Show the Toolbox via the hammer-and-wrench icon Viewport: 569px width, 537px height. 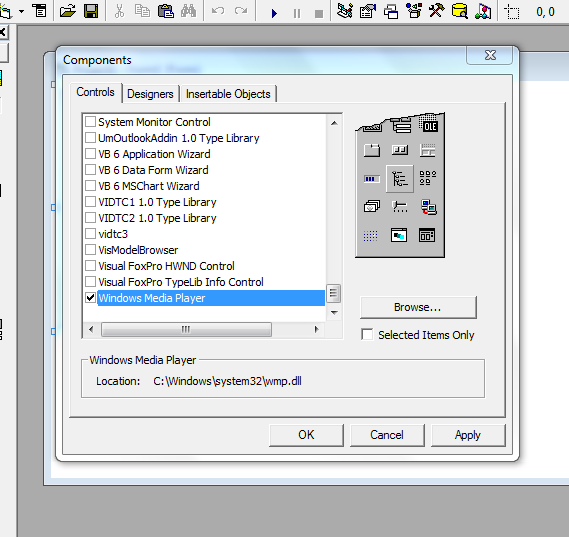pyautogui.click(x=437, y=11)
